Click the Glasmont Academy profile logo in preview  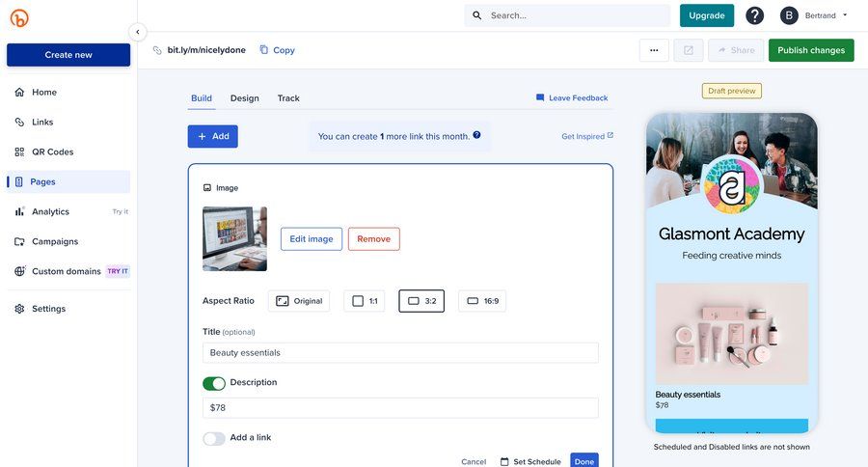(x=731, y=185)
